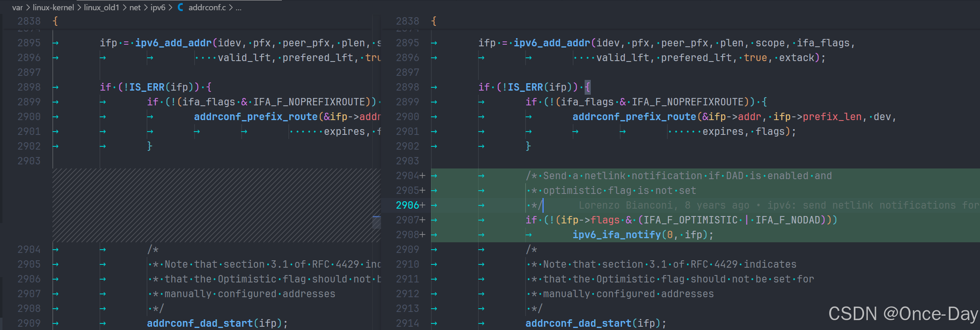Open the 'ipv6' breadcrumb folder
Viewport: 980px width, 330px height.
pyautogui.click(x=158, y=7)
